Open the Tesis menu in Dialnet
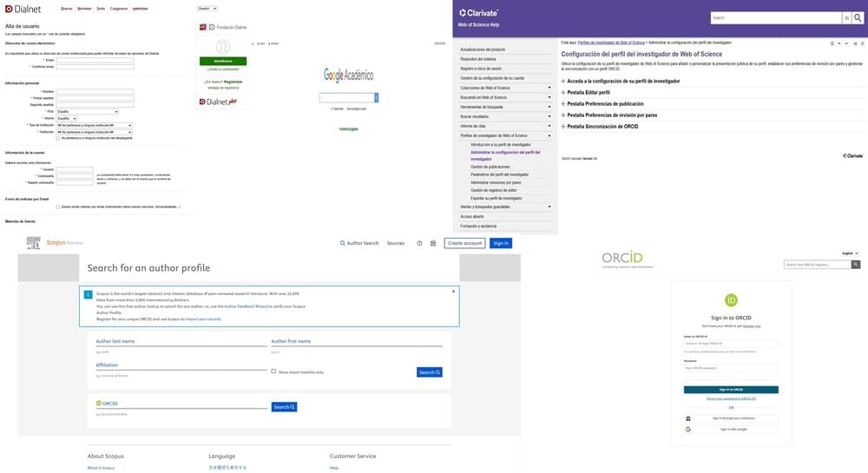 [101, 9]
